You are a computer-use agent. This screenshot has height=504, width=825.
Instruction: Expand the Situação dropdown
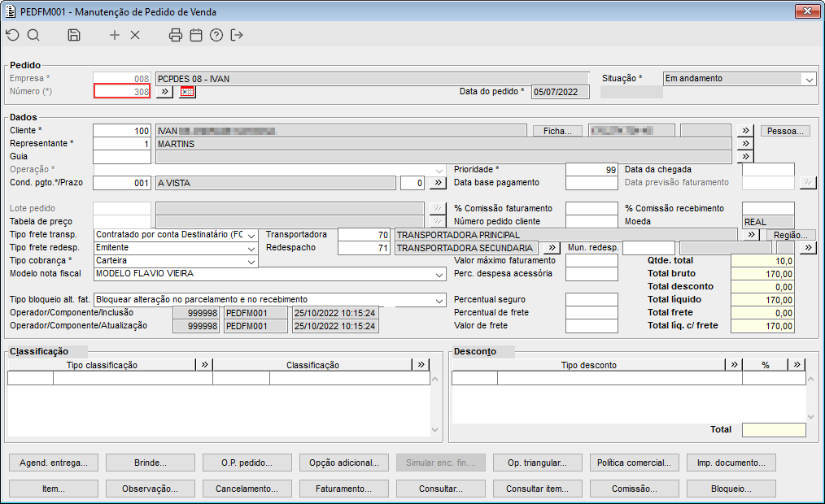[809, 80]
